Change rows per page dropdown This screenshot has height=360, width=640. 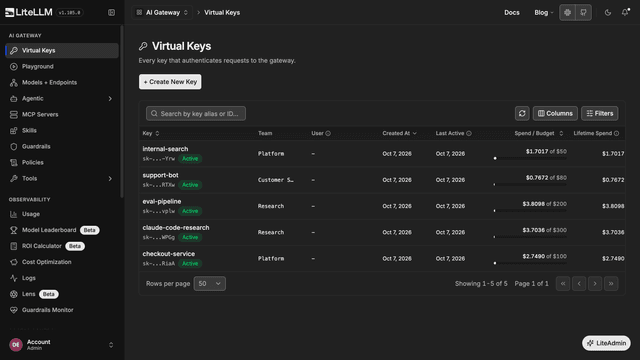tap(209, 284)
